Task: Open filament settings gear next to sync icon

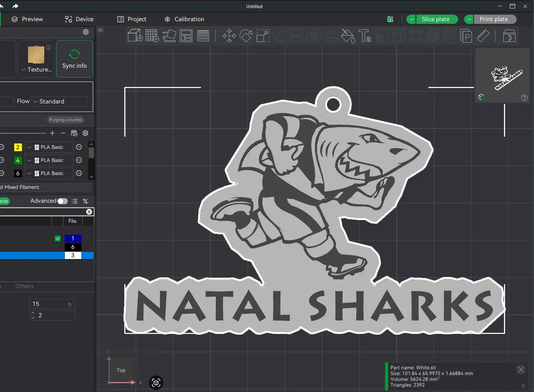Action: click(x=85, y=133)
